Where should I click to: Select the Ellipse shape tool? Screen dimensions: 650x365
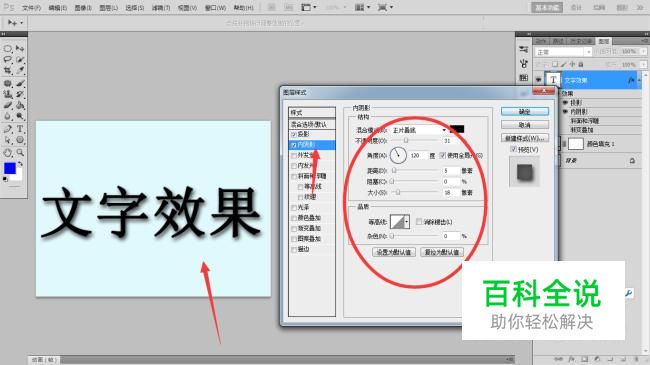pyautogui.click(x=20, y=140)
